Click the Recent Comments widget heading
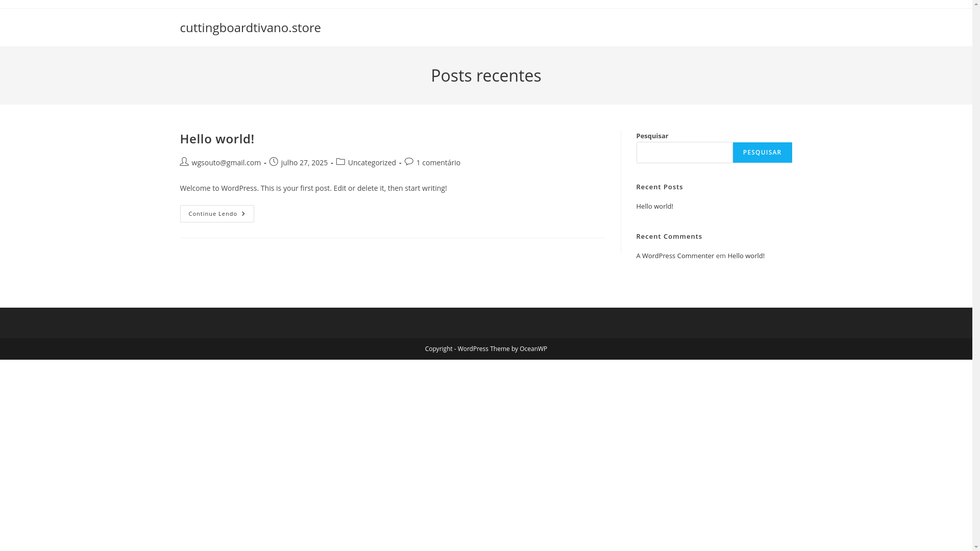980x551 pixels. pyautogui.click(x=669, y=236)
